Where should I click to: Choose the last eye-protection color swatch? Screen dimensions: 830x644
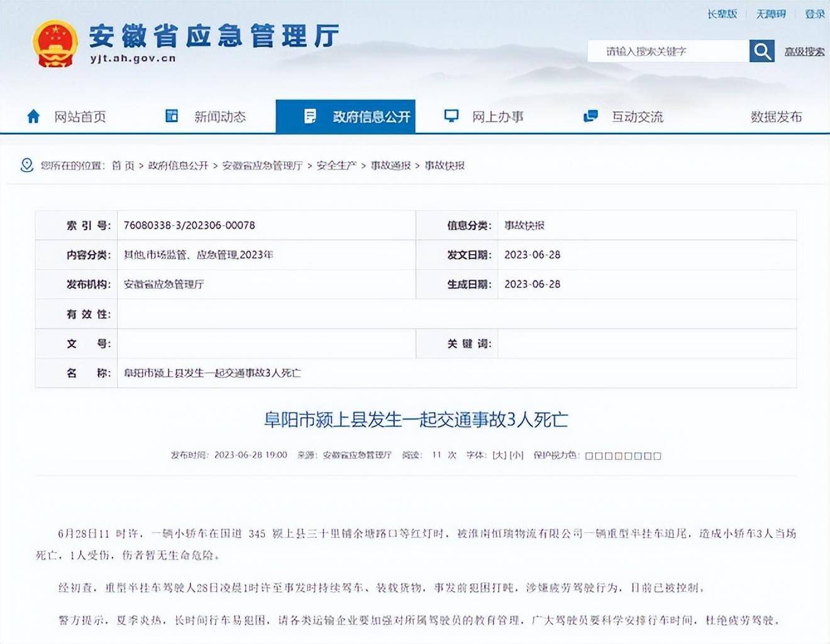[x=657, y=456]
